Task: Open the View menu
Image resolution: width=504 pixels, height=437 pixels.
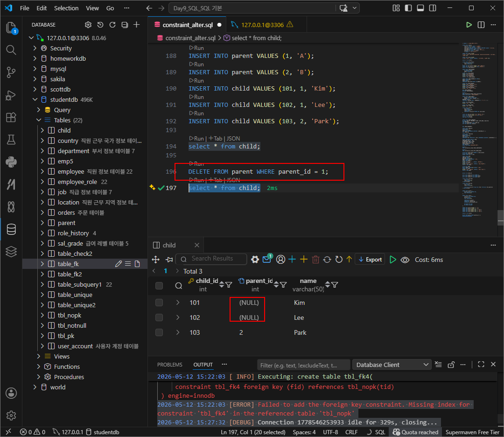Action: 92,8
